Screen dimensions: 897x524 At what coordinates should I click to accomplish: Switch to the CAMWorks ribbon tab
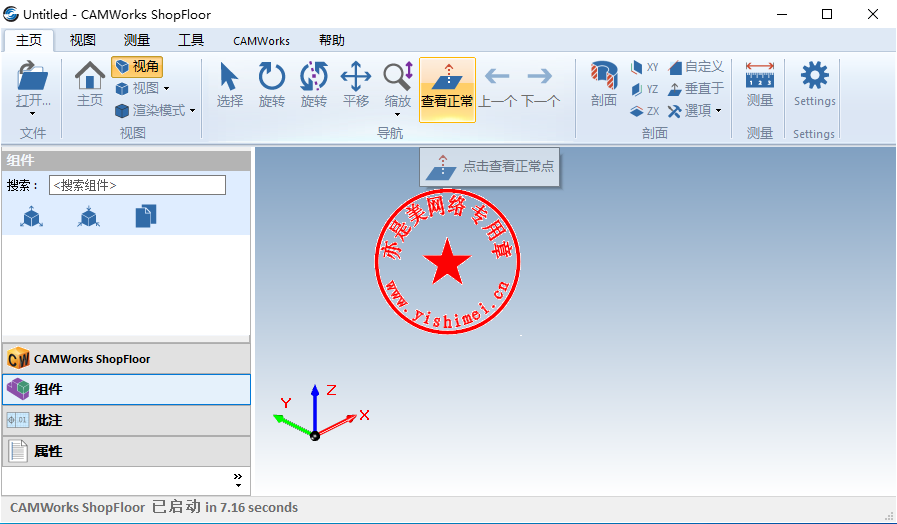pos(261,41)
